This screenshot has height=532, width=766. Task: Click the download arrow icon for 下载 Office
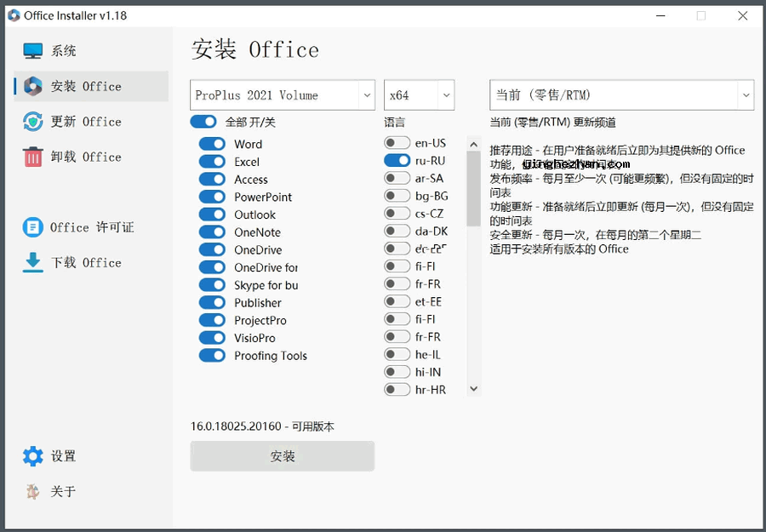(33, 262)
